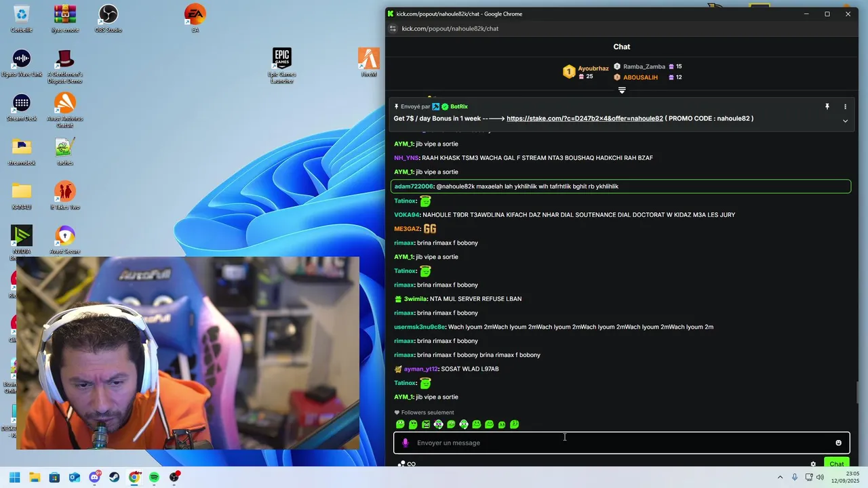The width and height of the screenshot is (868, 488).
Task: Insert the third emote in quick bar
Action: [426, 424]
